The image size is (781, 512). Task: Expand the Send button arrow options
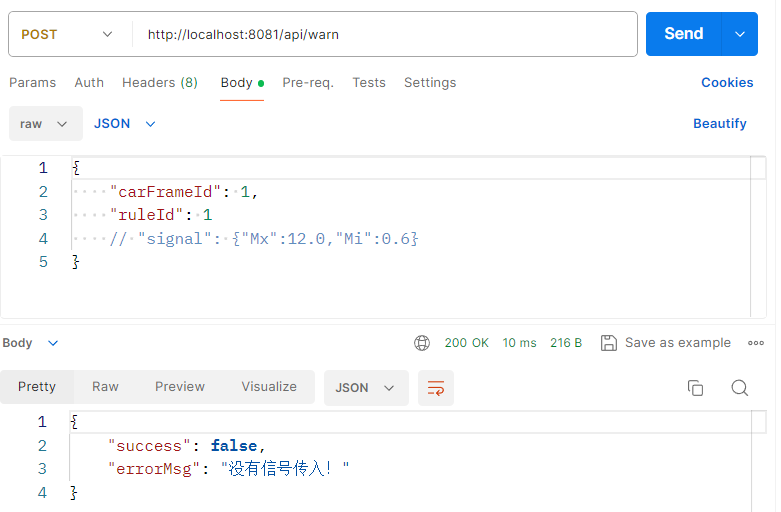click(740, 34)
